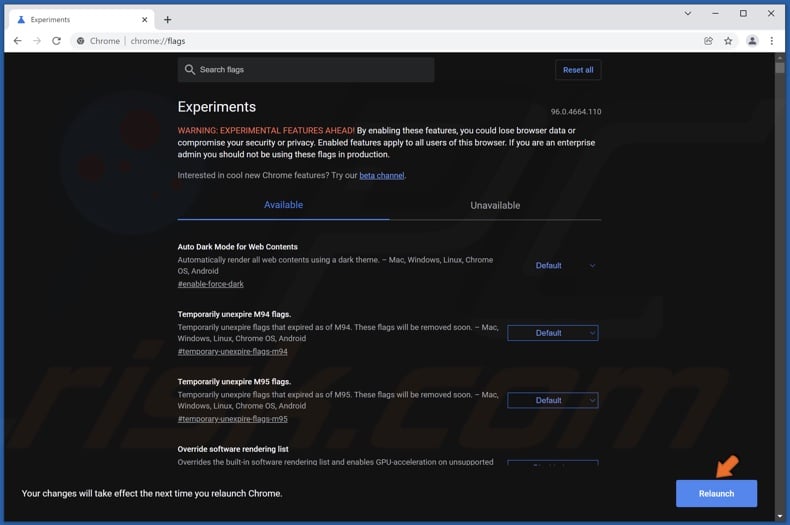Maximize the Chrome window

(743, 14)
